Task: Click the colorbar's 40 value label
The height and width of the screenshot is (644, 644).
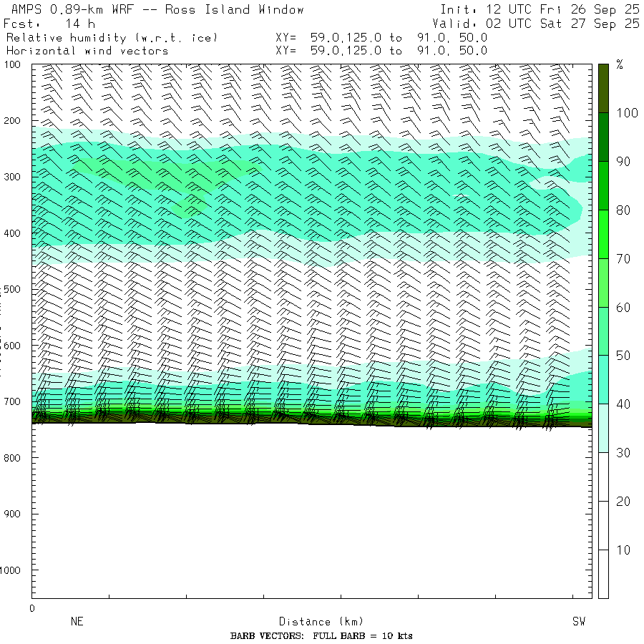Action: pyautogui.click(x=623, y=404)
